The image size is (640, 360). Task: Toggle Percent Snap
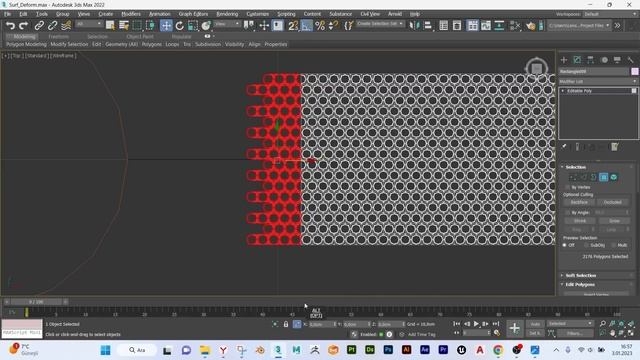pos(320,26)
